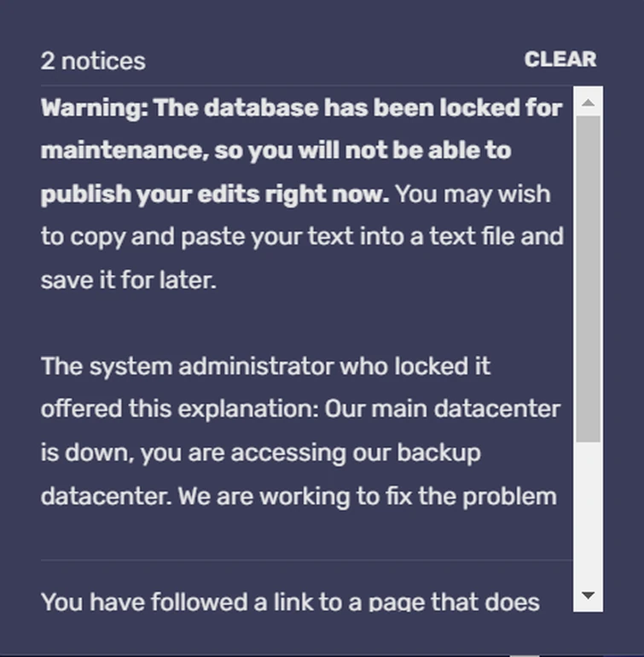Image resolution: width=644 pixels, height=657 pixels.
Task: Click the scrollbar up arrow
Action: [x=588, y=103]
